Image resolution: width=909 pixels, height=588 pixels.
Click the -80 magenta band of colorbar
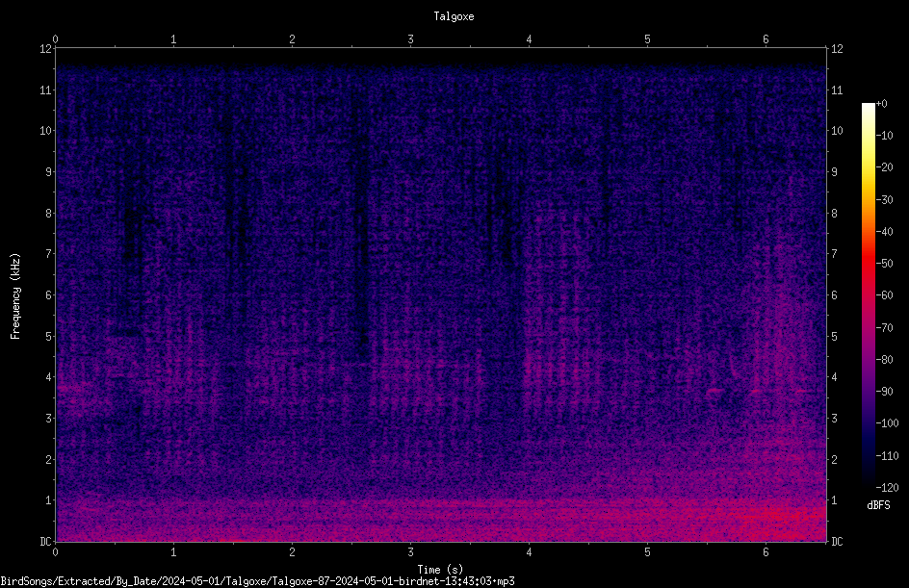869,359
